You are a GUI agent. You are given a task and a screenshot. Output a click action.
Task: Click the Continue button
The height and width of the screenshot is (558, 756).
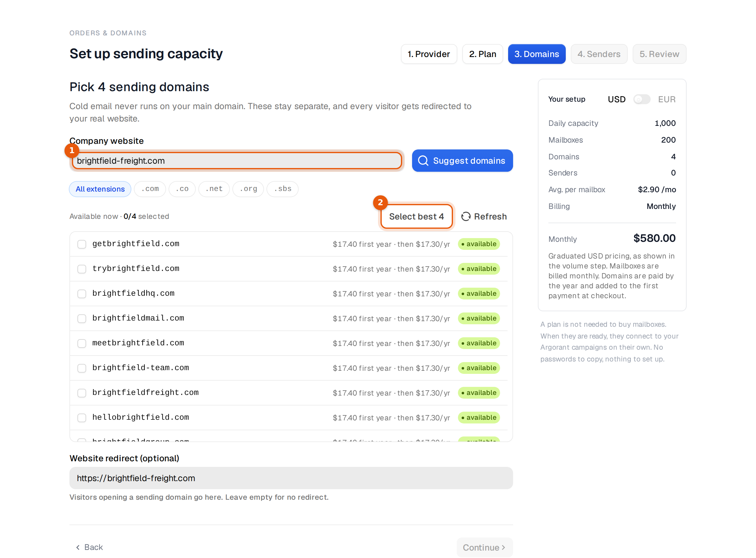coord(485,547)
